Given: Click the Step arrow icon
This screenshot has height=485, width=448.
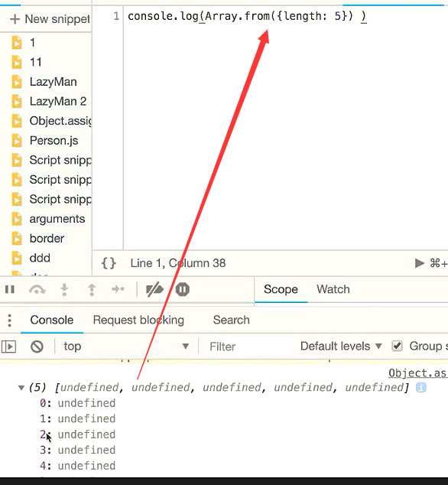Looking at the screenshot, I should [x=118, y=289].
